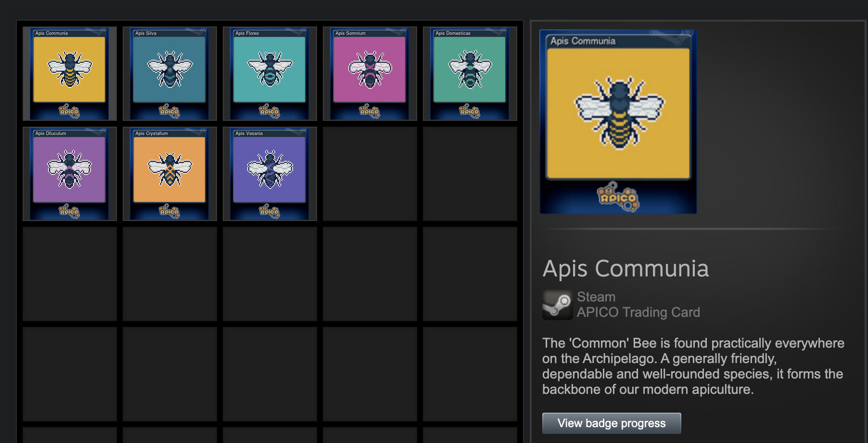Click the bee image on Apis Silva card

[170, 69]
